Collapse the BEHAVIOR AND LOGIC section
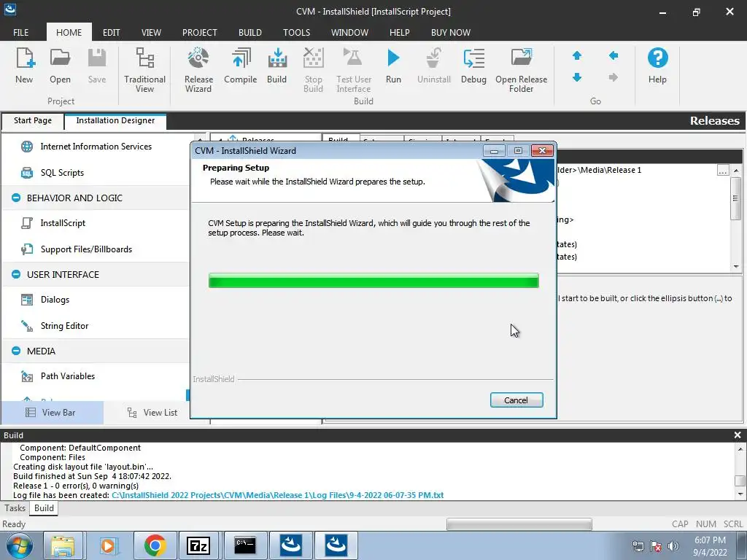The height and width of the screenshot is (560, 747). pos(16,198)
